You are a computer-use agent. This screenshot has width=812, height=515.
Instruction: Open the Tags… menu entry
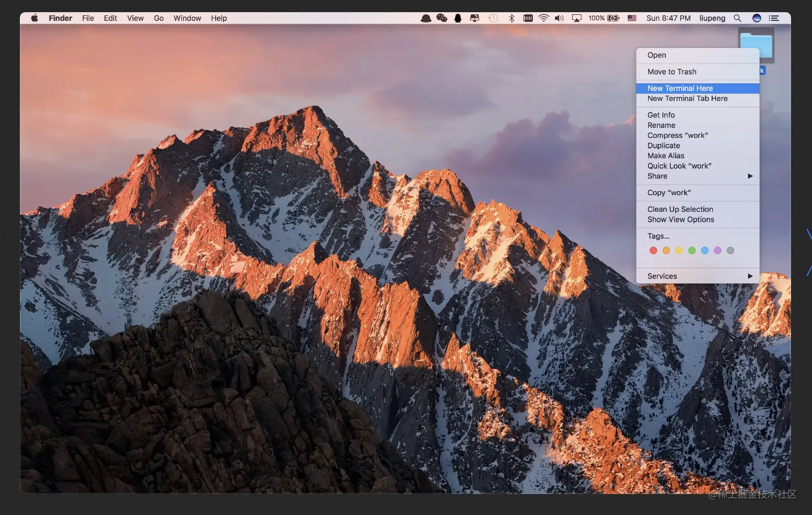698,236
